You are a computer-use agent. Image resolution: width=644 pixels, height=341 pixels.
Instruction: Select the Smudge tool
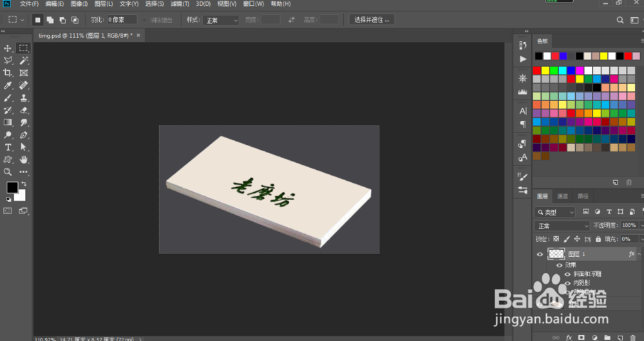pos(23,122)
